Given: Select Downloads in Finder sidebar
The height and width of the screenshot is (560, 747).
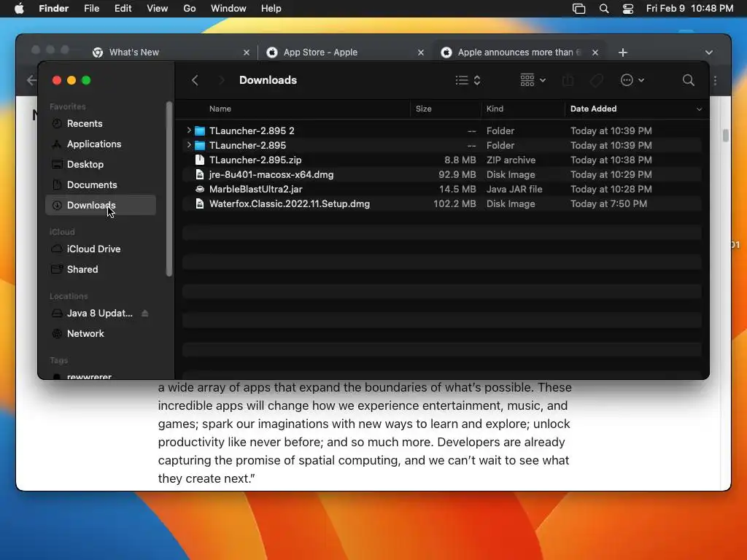Looking at the screenshot, I should pyautogui.click(x=101, y=205).
